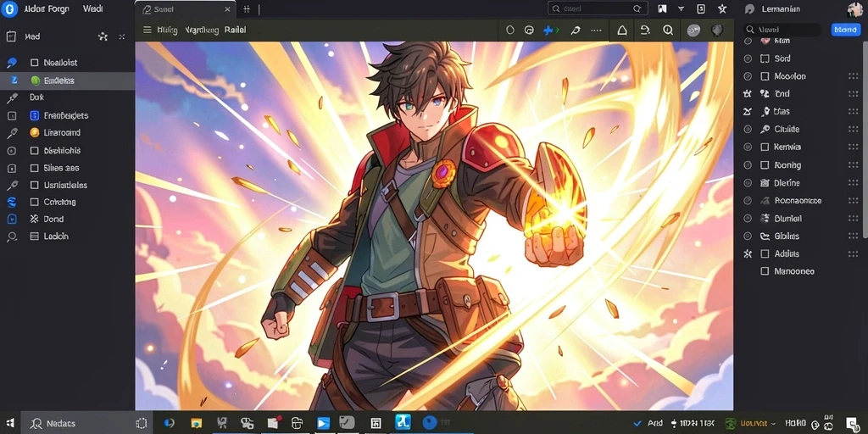Toggle visibility circle beside Sord item
This screenshot has width=868, height=434.
pos(748,58)
